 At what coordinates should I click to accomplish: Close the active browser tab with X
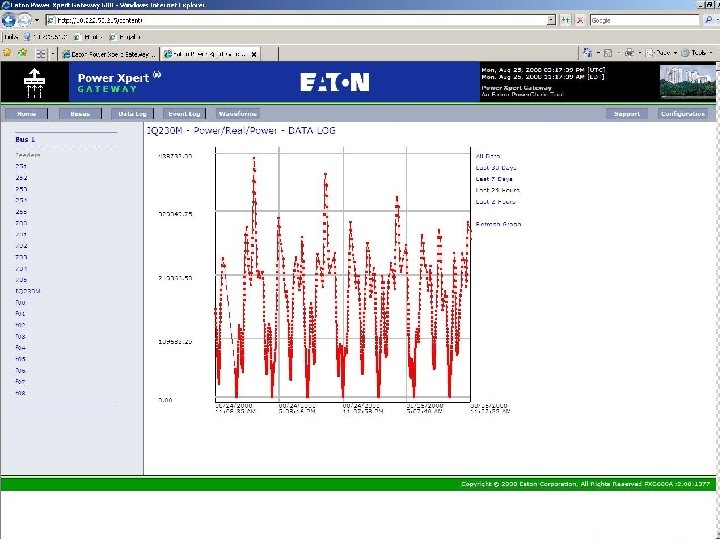[253, 54]
